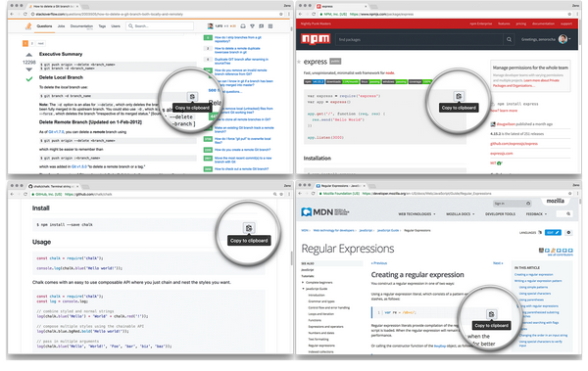Open Stack Overflow Tags tab
This screenshot has width=588, height=371.
point(102,26)
